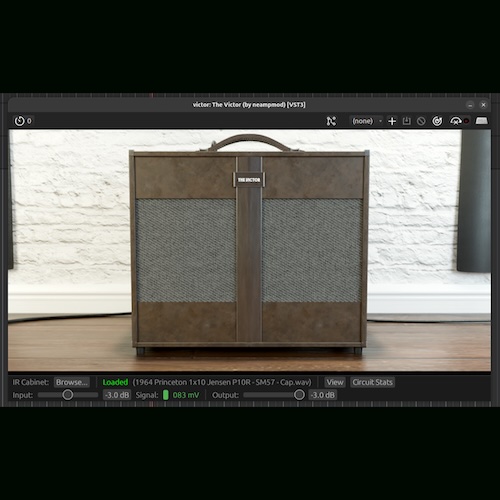The width and height of the screenshot is (500, 500).
Task: Click the keyboard icon at toolbar end
Action: coord(481,121)
